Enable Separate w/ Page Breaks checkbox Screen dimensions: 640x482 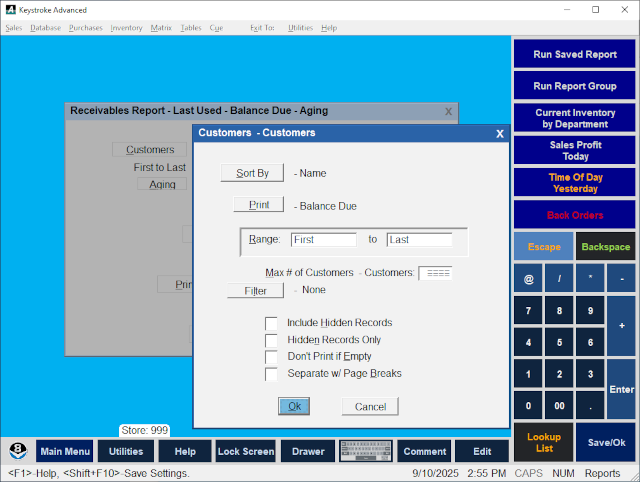(x=271, y=374)
